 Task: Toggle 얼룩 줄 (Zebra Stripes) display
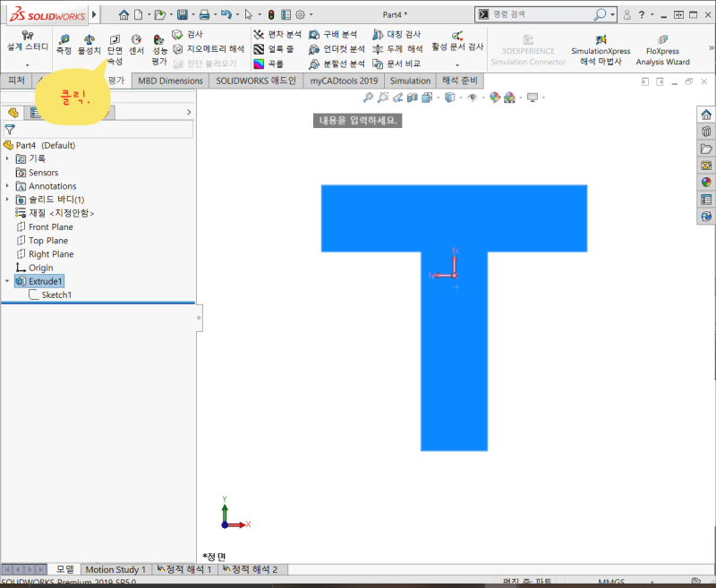[x=274, y=49]
